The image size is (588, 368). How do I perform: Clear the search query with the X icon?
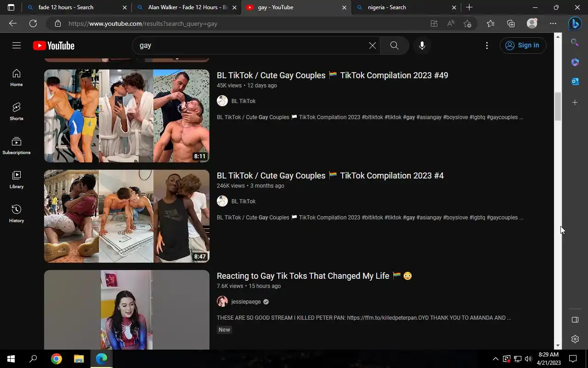(x=373, y=46)
